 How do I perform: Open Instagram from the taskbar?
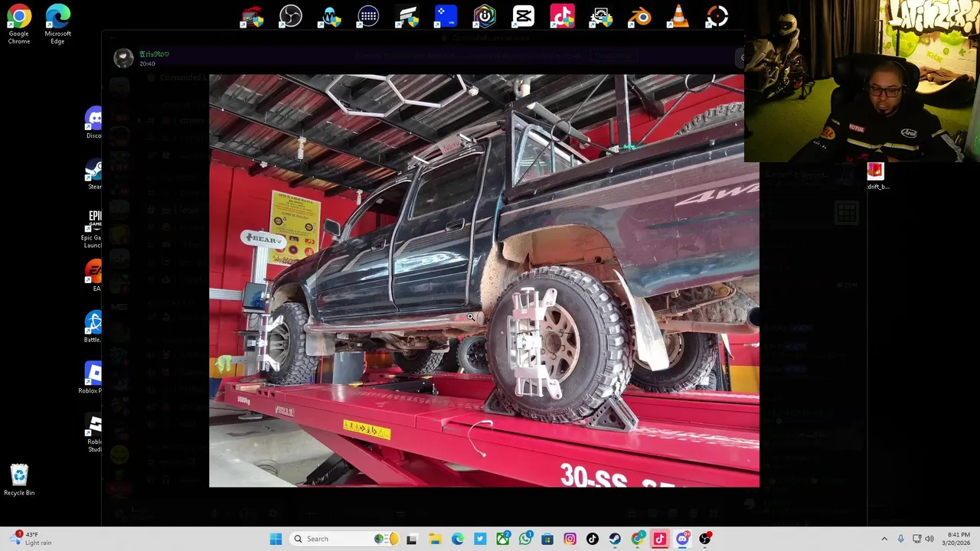coord(570,539)
